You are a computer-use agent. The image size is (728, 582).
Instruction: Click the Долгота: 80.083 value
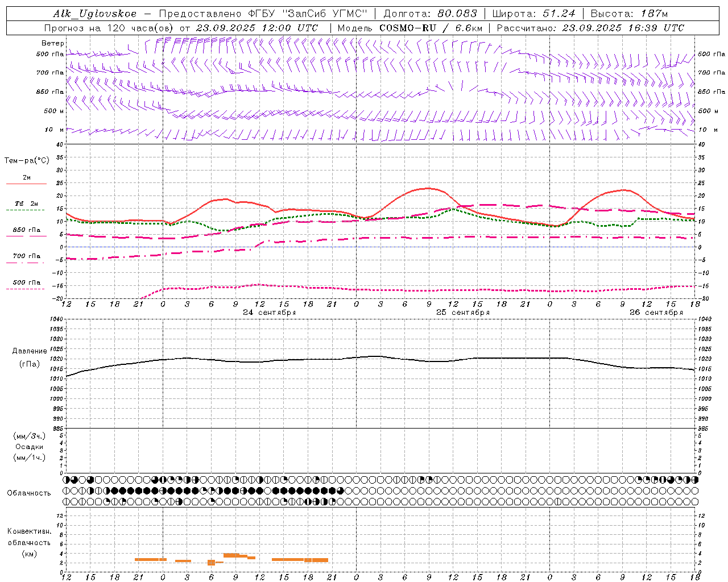point(431,14)
